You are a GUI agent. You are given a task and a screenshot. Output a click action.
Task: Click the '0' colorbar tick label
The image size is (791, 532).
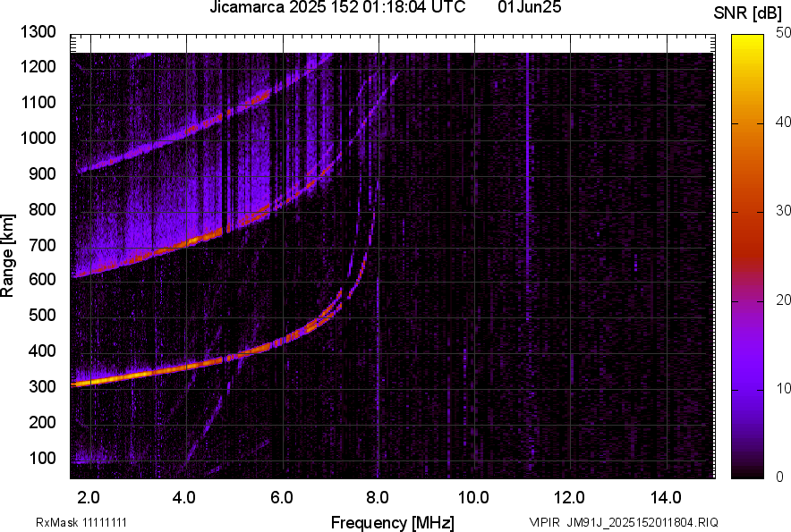coord(780,477)
